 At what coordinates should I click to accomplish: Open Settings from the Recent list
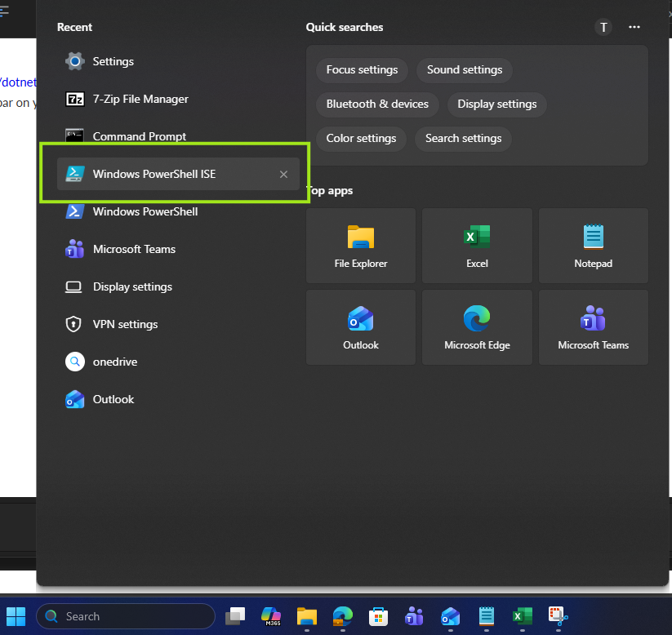(113, 61)
